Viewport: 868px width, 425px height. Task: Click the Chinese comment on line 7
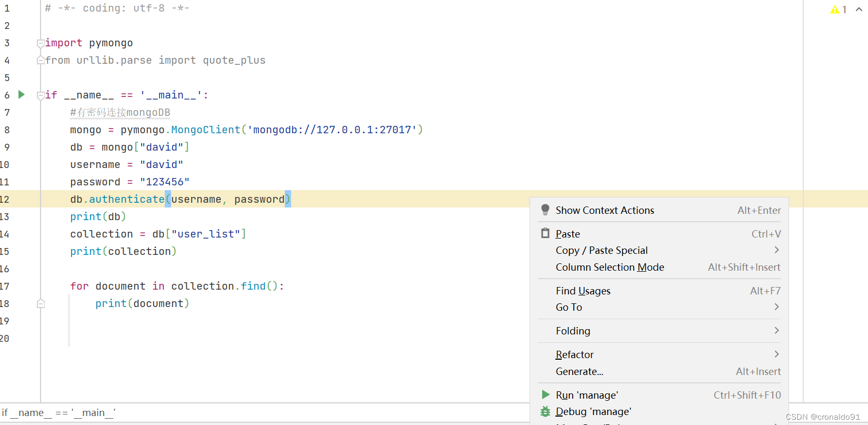[120, 112]
